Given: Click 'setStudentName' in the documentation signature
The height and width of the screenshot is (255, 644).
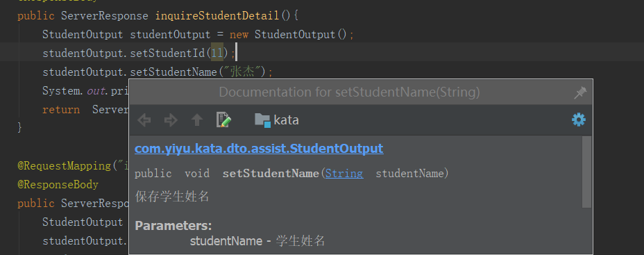Looking at the screenshot, I should [x=271, y=174].
